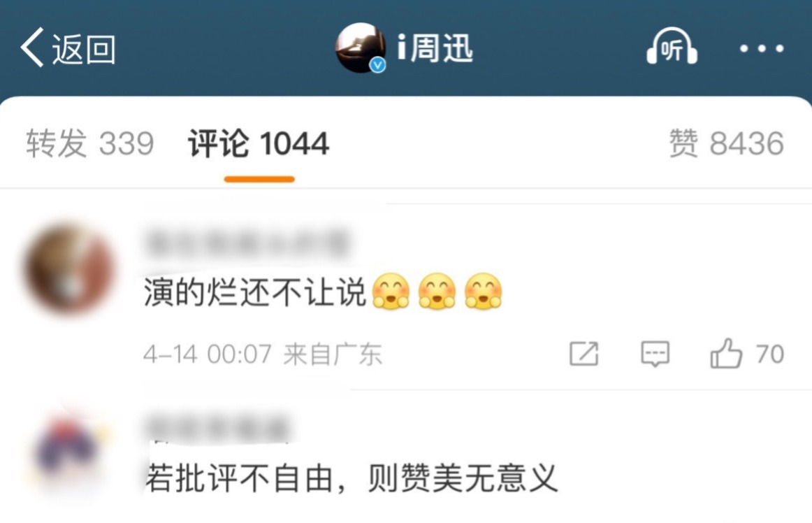Like the first comment with thumbs-up
Viewport: 812px width, 523px height.
[x=726, y=354]
